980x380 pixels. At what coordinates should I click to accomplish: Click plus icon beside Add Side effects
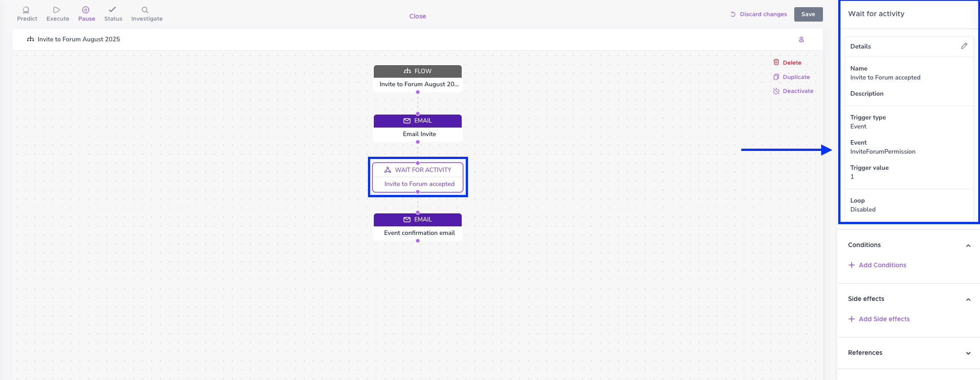[x=852, y=319]
